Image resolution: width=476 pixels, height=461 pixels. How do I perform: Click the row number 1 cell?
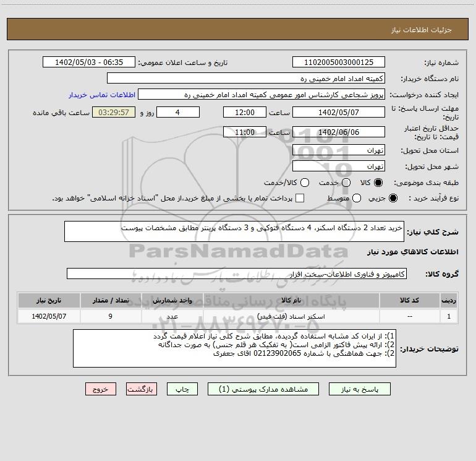click(449, 317)
